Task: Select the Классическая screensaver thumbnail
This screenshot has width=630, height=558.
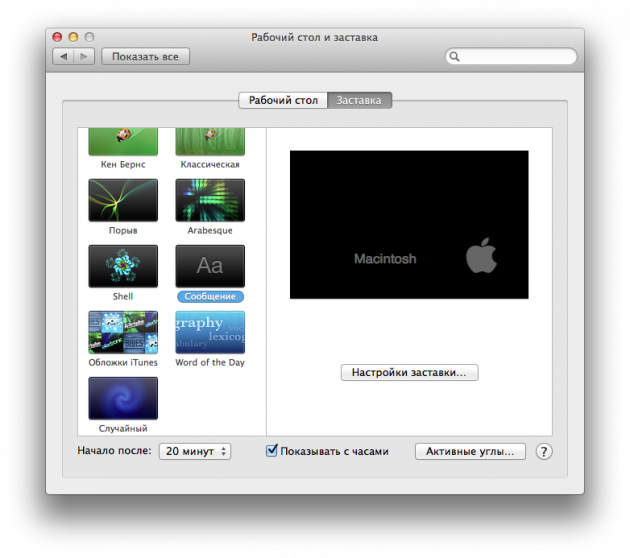Action: [x=210, y=141]
